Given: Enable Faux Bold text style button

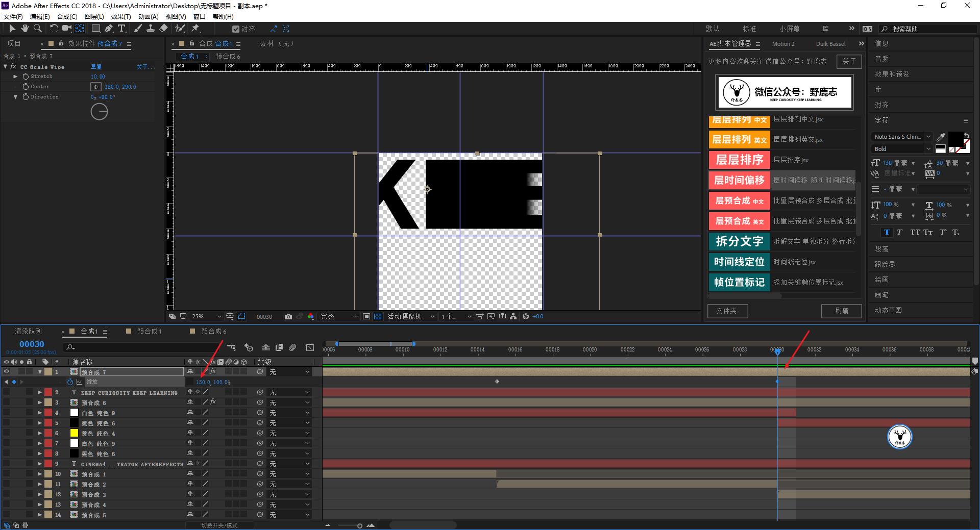Looking at the screenshot, I should pos(887,232).
